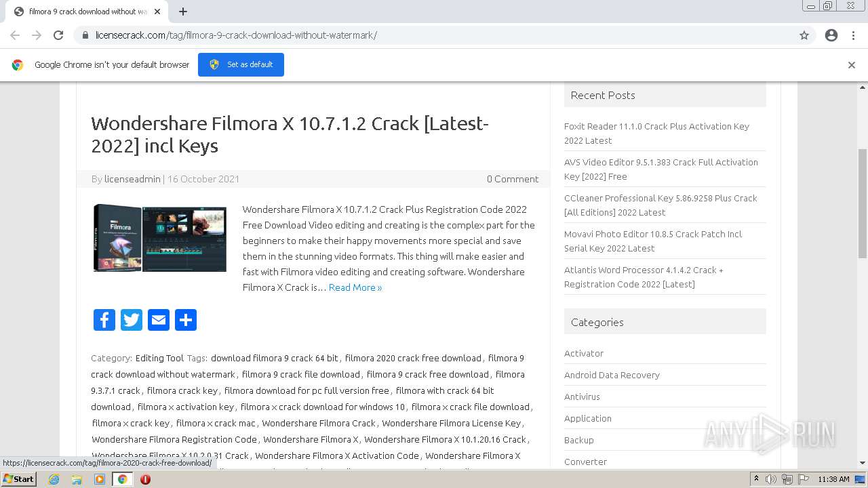Open the Activator category
The image size is (868, 488).
[584, 353]
